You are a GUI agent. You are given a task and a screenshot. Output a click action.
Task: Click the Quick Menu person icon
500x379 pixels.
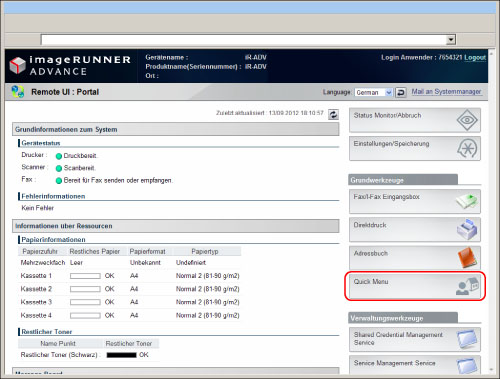coord(467,286)
